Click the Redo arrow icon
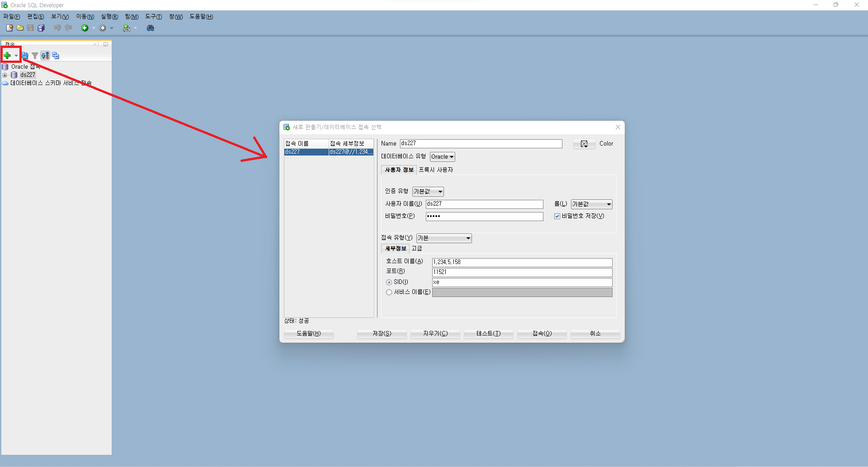Viewport: 868px width, 467px height. pyautogui.click(x=68, y=28)
